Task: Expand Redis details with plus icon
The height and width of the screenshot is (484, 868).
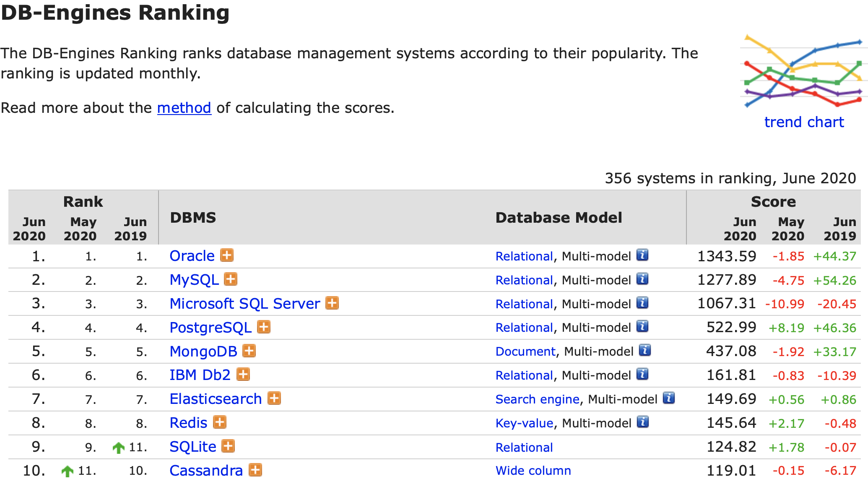Action: [x=220, y=422]
